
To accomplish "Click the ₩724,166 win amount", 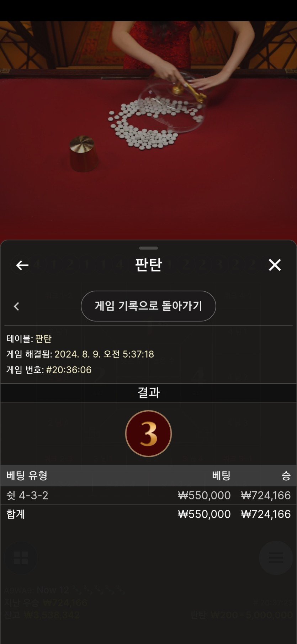I will click(266, 495).
